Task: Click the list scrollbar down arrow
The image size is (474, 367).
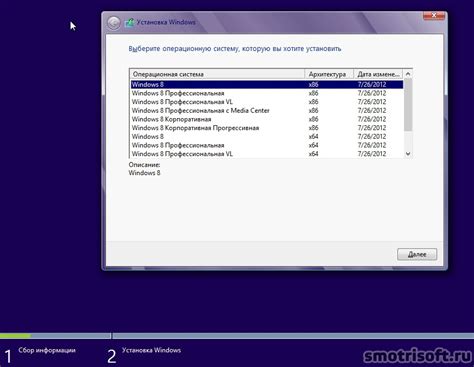Action: (408, 154)
